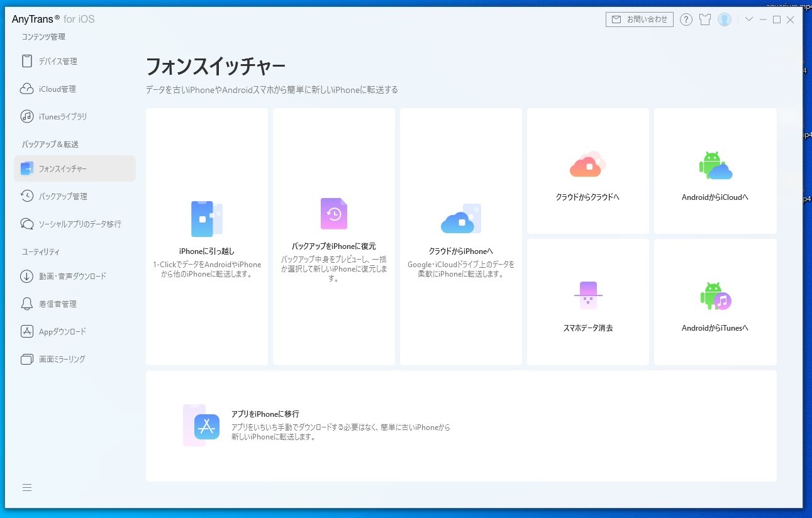Select AndroidからiTunesへ card label
Image resolution: width=812 pixels, height=518 pixels.
coord(715,328)
